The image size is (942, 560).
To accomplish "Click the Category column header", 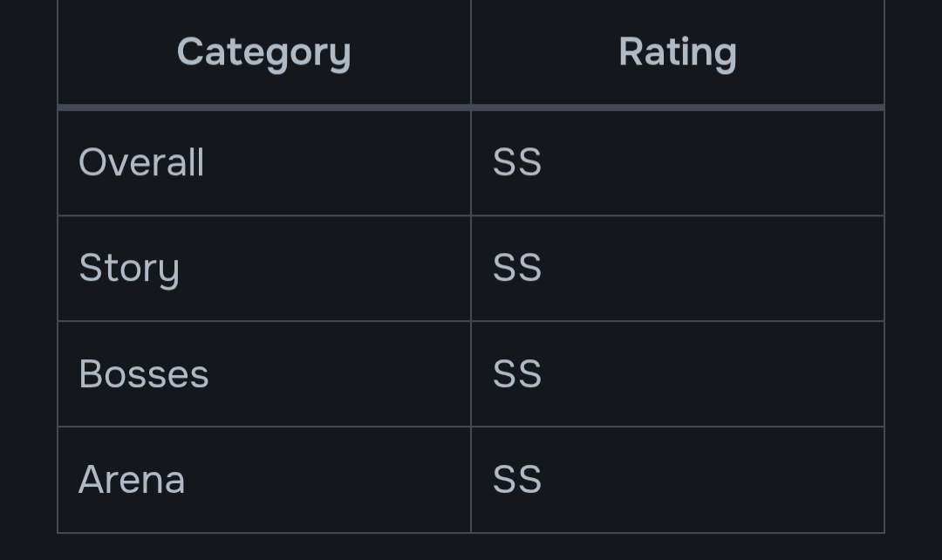I will point(263,52).
